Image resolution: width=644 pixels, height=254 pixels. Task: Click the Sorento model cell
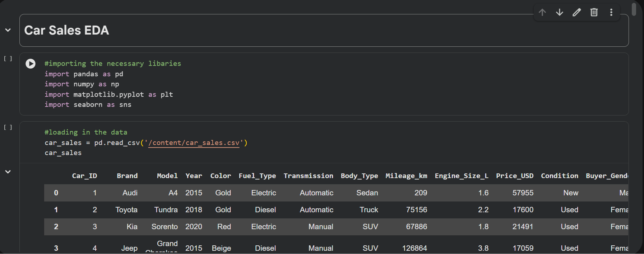tap(165, 227)
